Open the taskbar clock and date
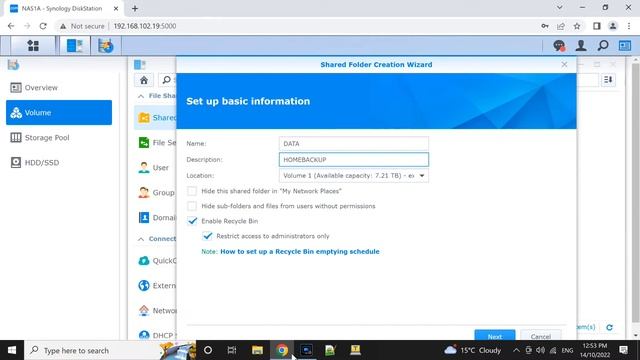 click(x=595, y=350)
